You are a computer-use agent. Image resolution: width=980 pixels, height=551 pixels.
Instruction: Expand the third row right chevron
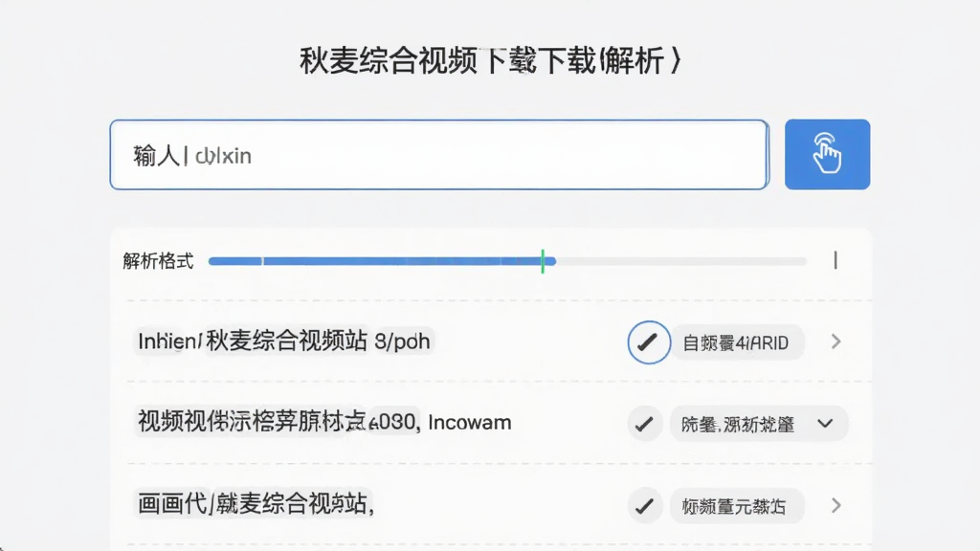click(836, 505)
